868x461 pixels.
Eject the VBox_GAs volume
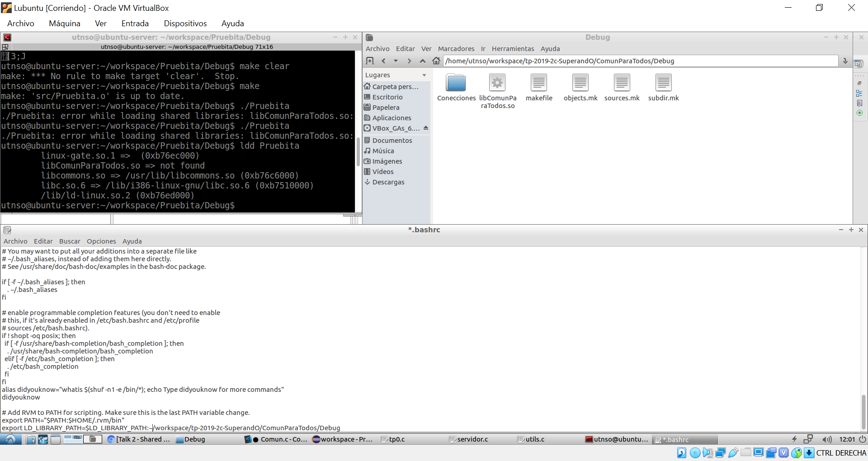(x=426, y=128)
